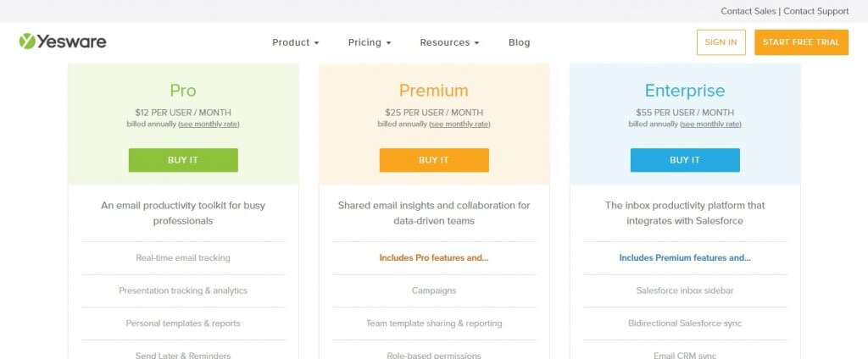Click the Enterprise plan description text

[x=685, y=213]
